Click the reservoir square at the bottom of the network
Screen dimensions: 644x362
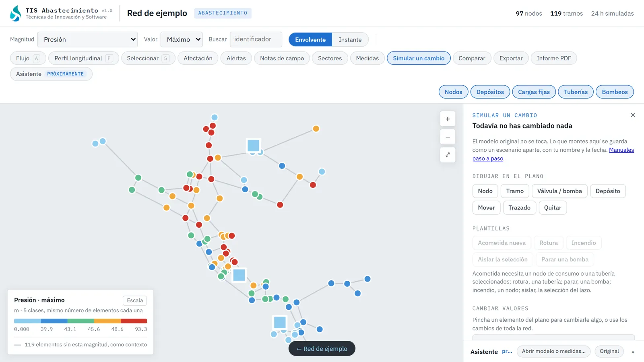click(x=280, y=323)
